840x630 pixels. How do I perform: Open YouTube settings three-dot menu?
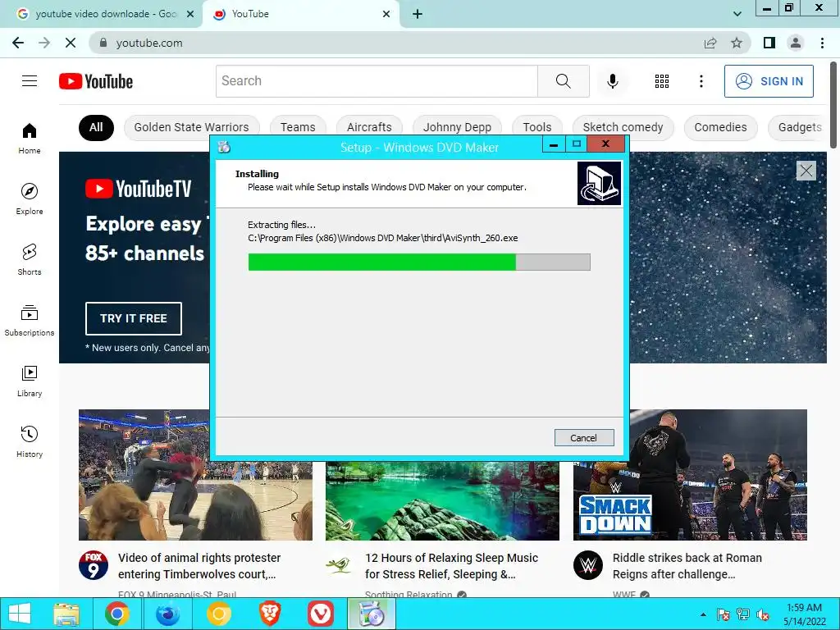(x=701, y=81)
